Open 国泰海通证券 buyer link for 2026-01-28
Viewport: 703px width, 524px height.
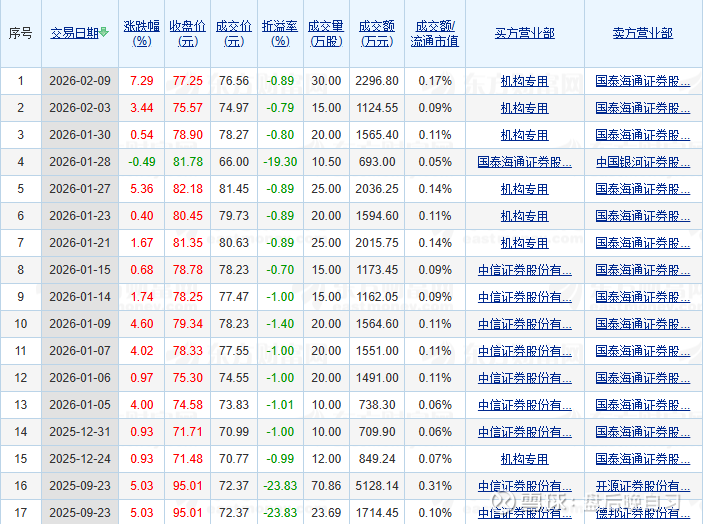coord(525,162)
